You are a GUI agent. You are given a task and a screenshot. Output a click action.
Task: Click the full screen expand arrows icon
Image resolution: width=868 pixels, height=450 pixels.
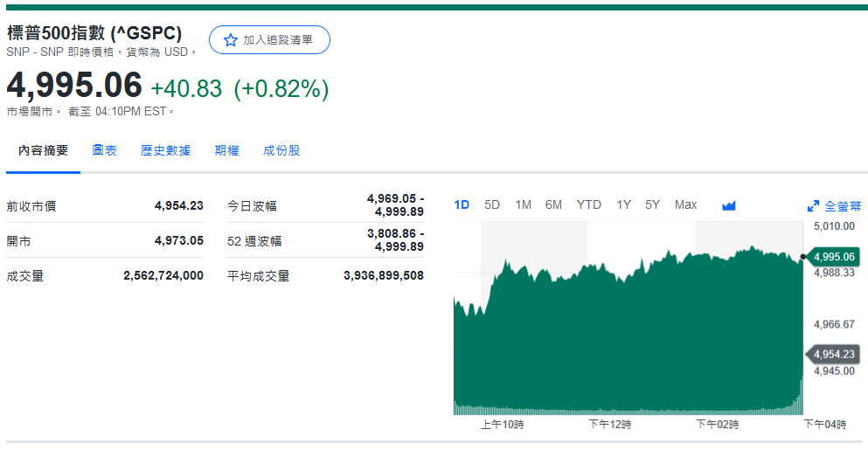813,206
